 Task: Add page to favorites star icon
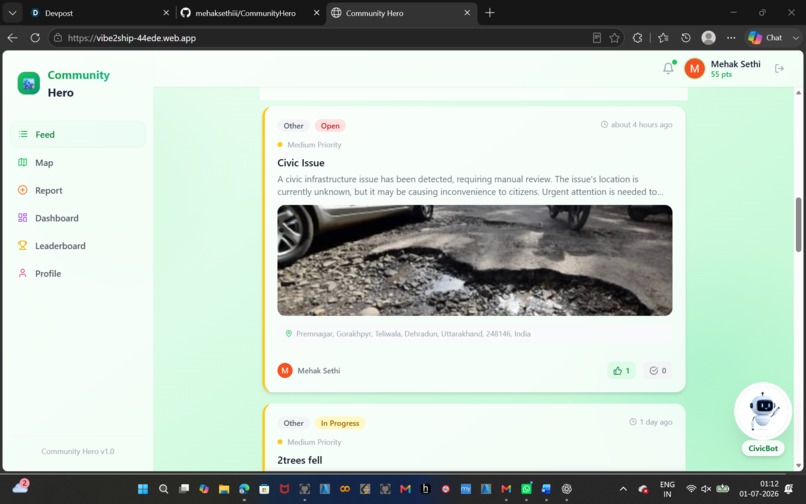coord(614,38)
